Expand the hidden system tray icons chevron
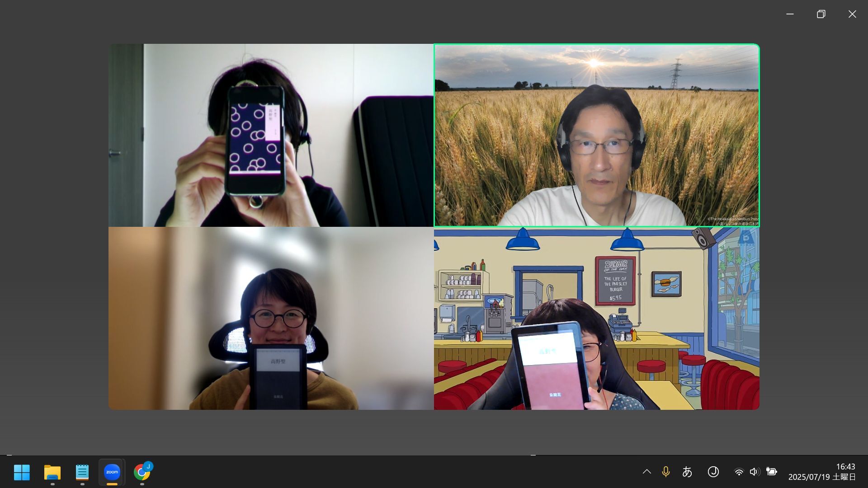Viewport: 868px width, 488px height. coord(647,472)
